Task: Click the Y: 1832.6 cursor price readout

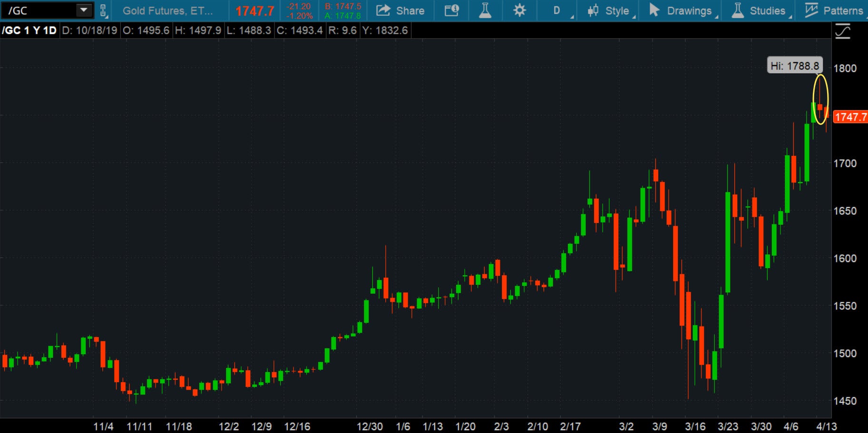Action: point(385,30)
